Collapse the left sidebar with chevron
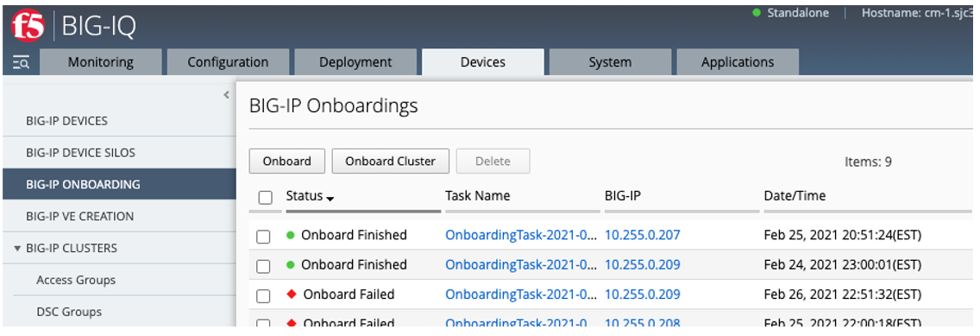This screenshot has height=336, width=980. point(226,95)
